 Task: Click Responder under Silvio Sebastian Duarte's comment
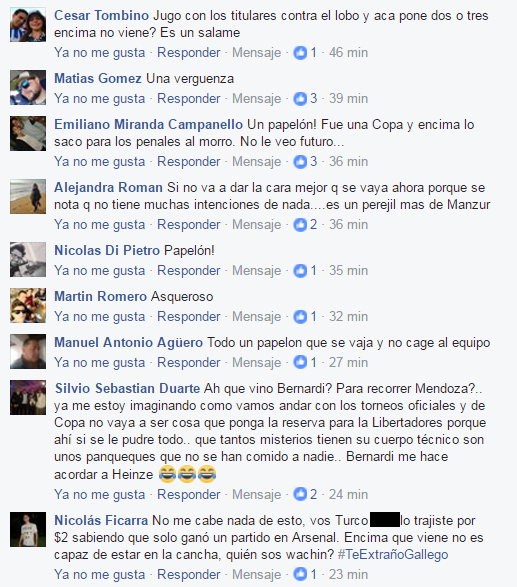pos(189,495)
